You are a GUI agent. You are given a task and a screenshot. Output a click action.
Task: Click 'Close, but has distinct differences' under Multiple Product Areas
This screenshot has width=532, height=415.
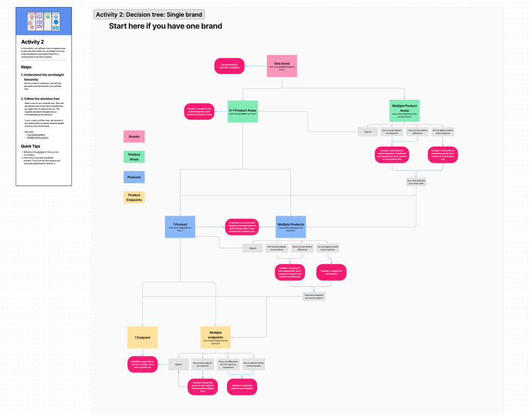[x=417, y=132]
